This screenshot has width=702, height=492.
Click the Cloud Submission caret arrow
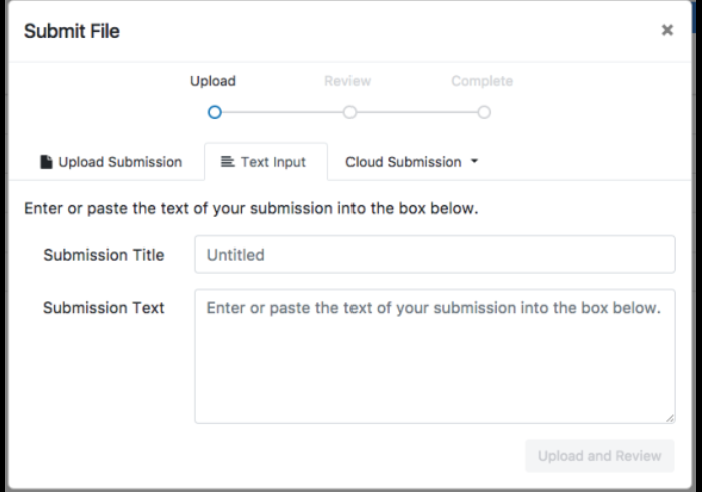point(475,161)
